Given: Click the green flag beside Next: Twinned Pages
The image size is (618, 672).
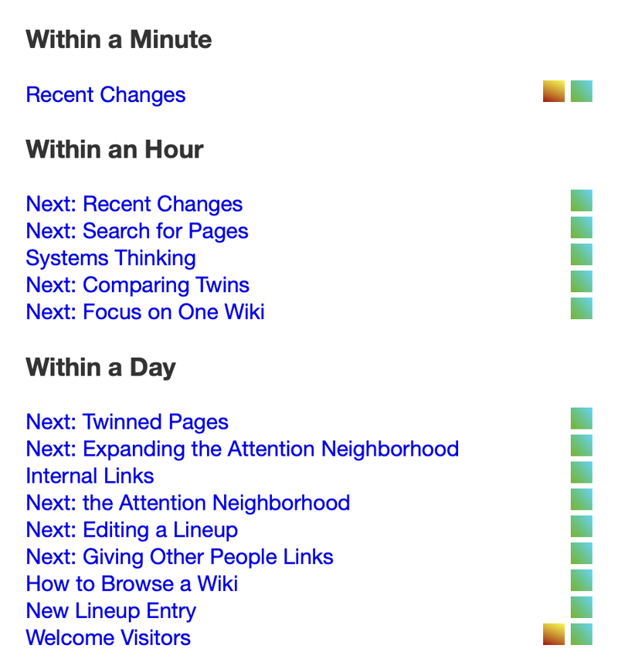Looking at the screenshot, I should [x=582, y=418].
